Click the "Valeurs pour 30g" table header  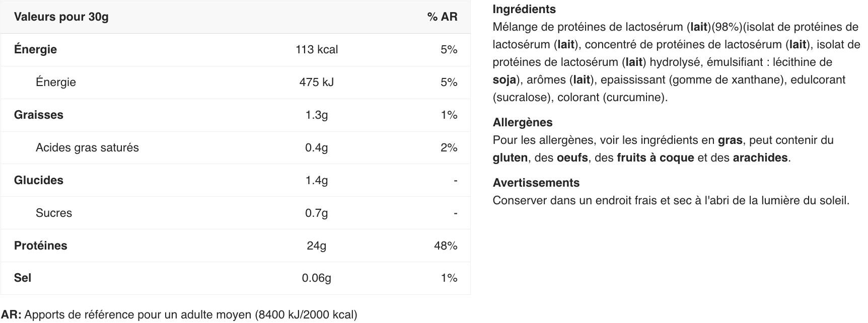point(61,17)
